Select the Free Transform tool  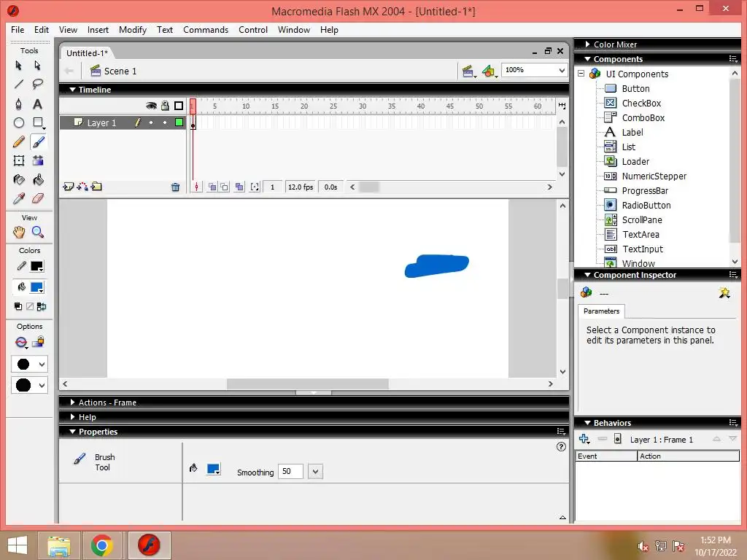pyautogui.click(x=18, y=160)
